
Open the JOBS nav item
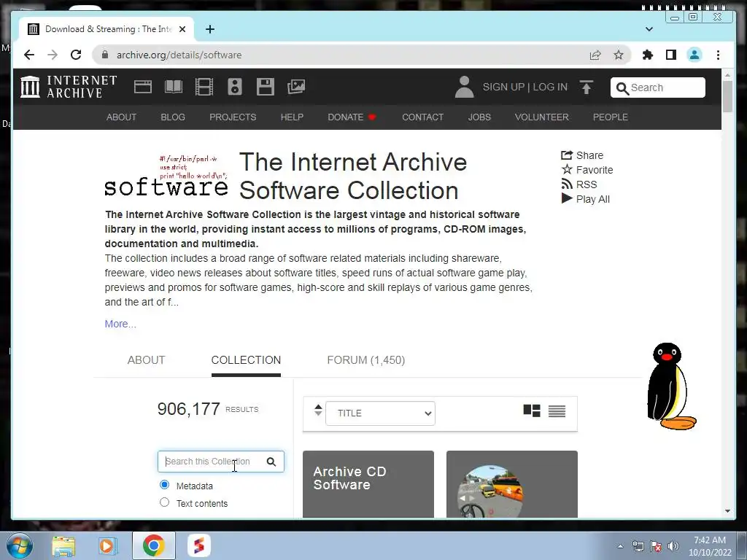coord(479,117)
